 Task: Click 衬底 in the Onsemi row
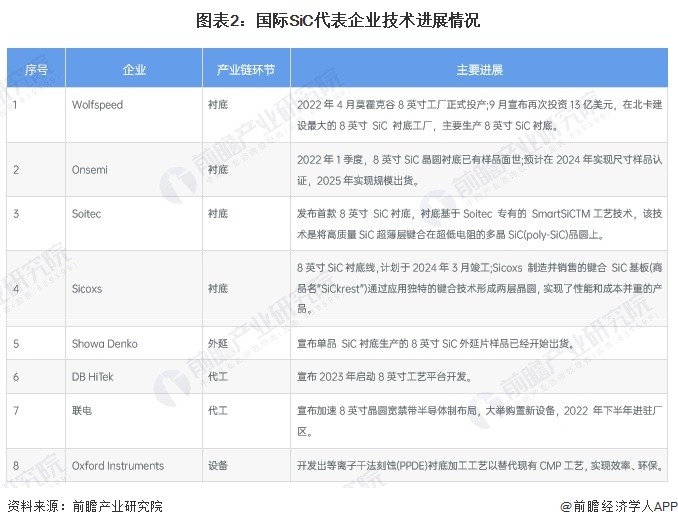(x=218, y=170)
